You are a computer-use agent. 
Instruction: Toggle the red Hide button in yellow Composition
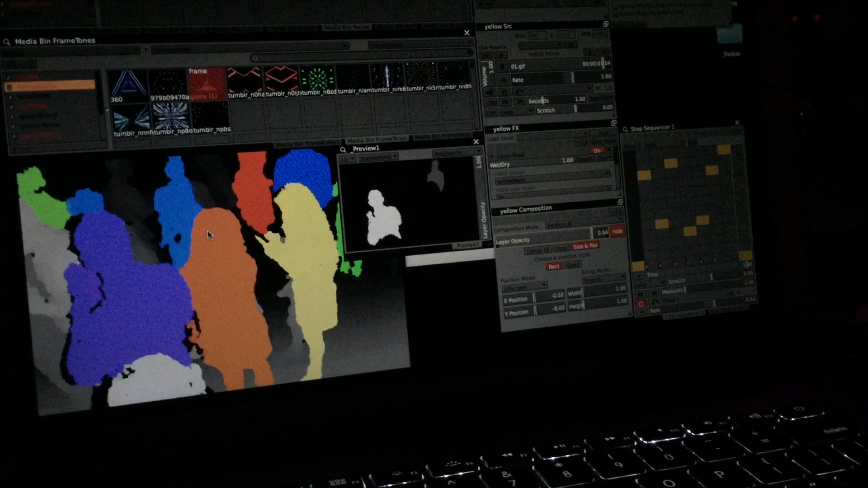pyautogui.click(x=617, y=231)
